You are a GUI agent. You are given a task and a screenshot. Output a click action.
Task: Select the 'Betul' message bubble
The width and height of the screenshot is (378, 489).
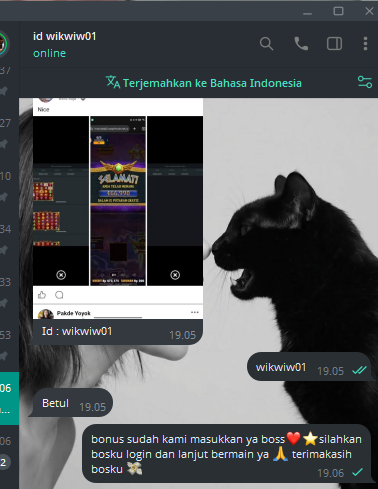[x=71, y=403]
